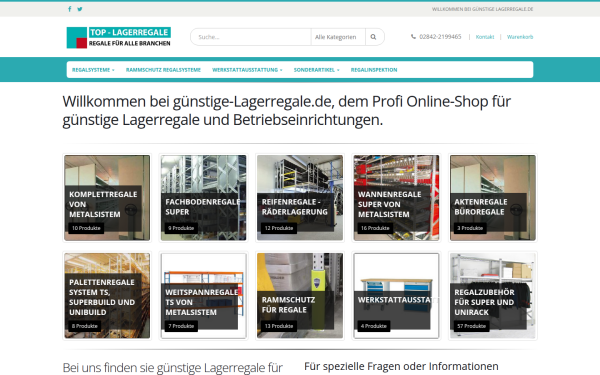Expand the Werkstattausstattung menu
Image resolution: width=600 pixels, height=375 pixels.
point(247,70)
